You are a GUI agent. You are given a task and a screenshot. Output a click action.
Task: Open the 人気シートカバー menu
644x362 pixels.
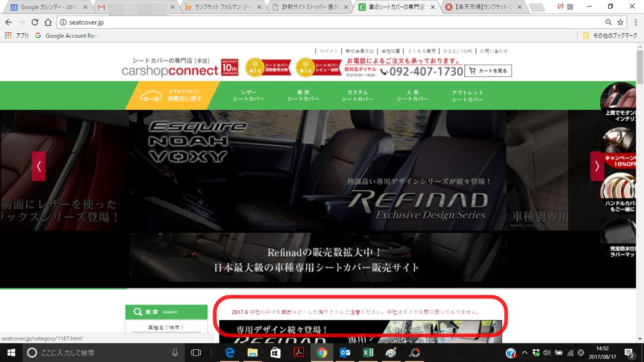point(413,96)
